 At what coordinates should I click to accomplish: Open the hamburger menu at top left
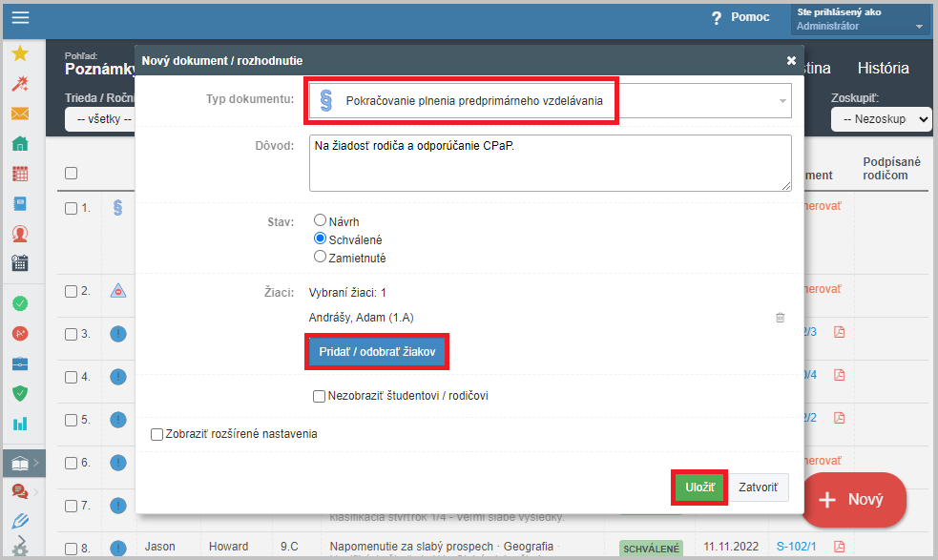20,17
